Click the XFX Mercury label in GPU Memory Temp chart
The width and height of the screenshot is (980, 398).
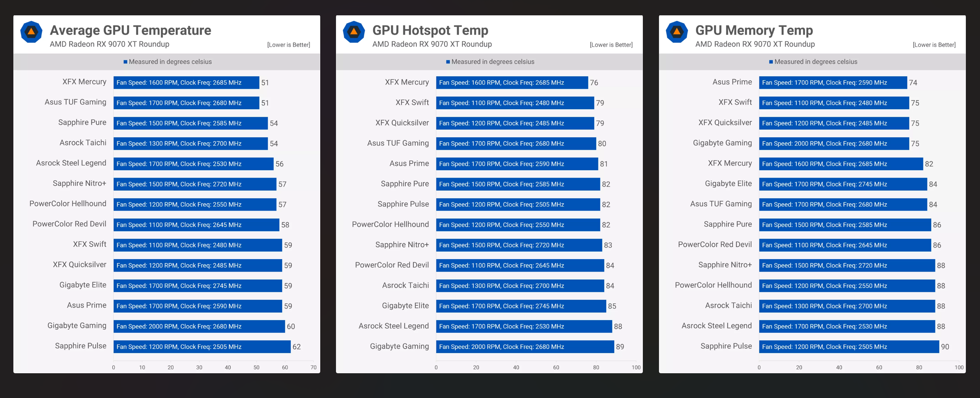(730, 163)
